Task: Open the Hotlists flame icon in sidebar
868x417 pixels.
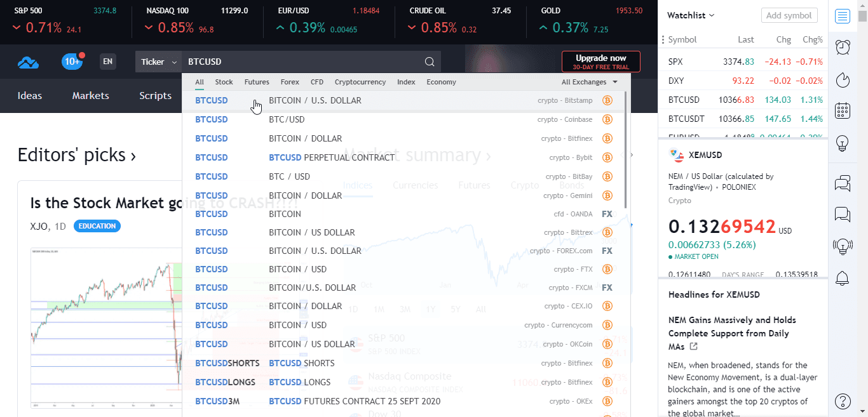Action: (843, 79)
